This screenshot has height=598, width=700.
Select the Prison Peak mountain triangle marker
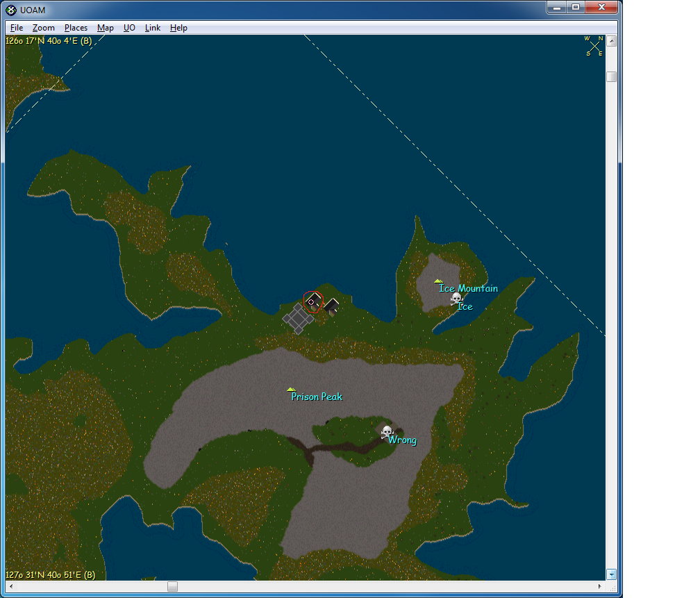291,390
